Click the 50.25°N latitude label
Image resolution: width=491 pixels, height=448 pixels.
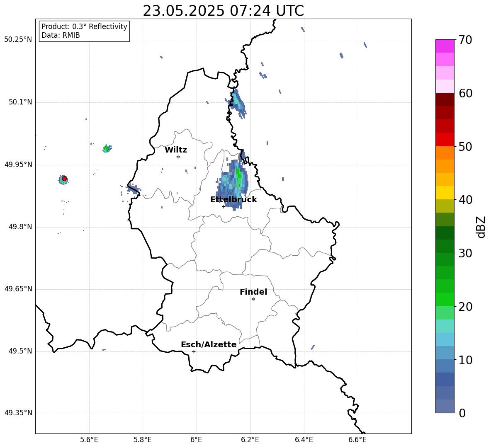tap(18, 40)
